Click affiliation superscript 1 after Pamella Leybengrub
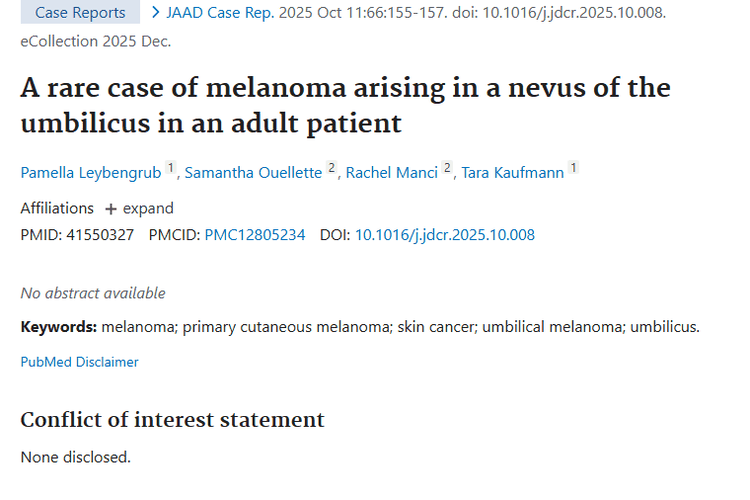 (x=170, y=168)
